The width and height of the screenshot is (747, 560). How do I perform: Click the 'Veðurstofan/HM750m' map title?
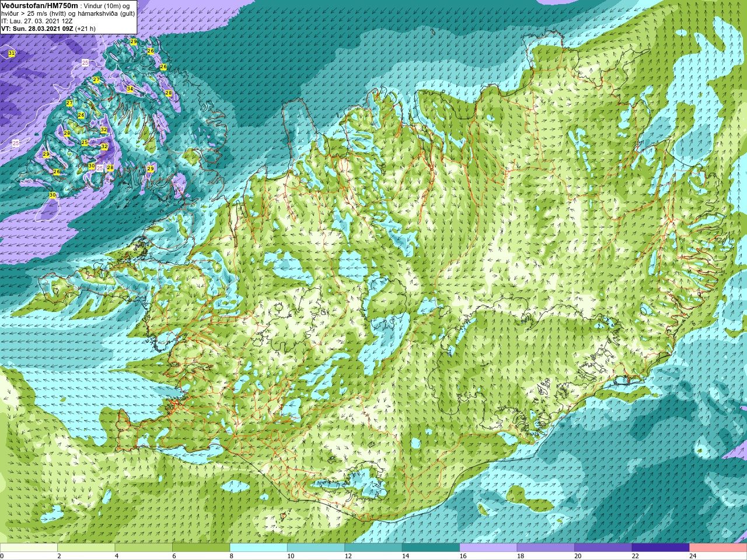tap(40, 5)
